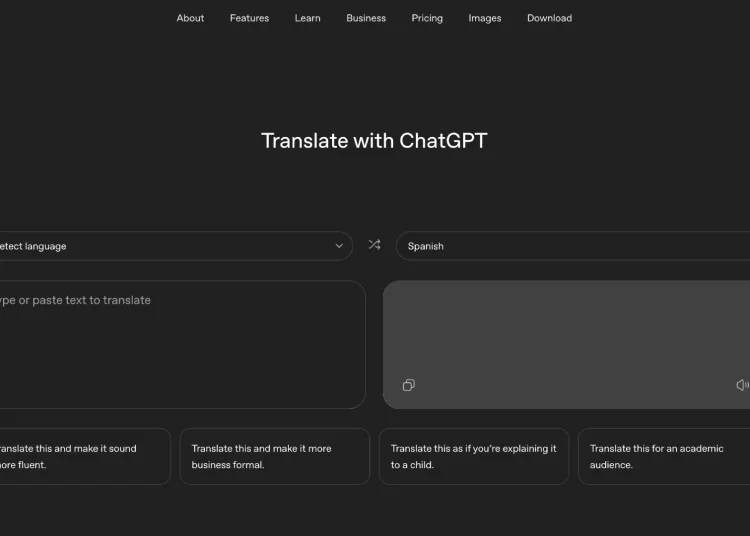
Task: Click the Download link in header
Action: (549, 18)
